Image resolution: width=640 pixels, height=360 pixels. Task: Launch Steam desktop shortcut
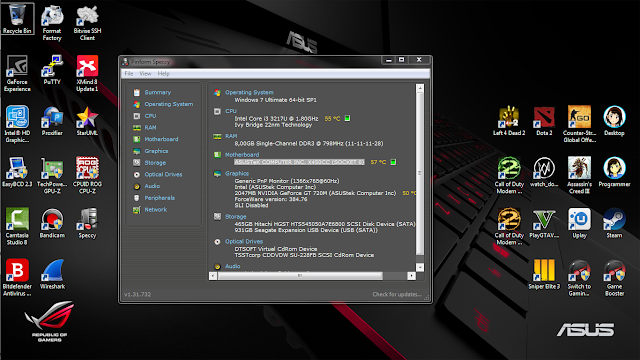(x=614, y=223)
